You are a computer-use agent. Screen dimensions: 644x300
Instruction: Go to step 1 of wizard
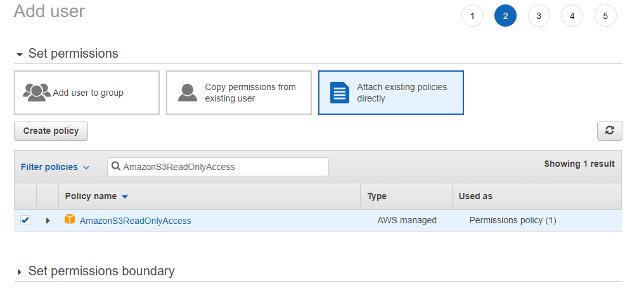point(472,16)
